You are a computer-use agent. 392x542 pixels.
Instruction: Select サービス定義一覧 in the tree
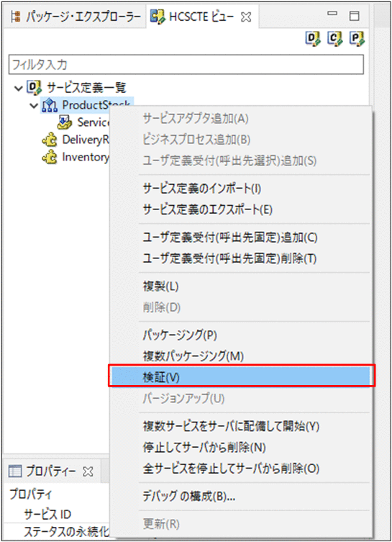[x=86, y=87]
